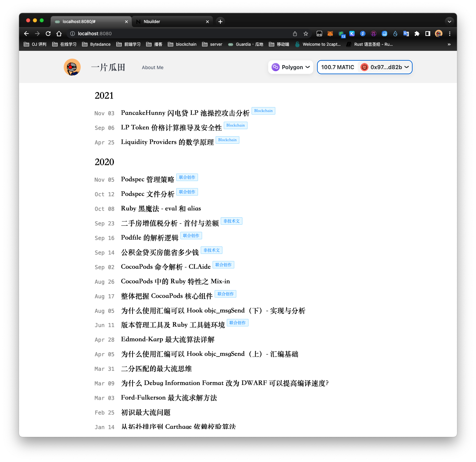
Task: Open the PancakeHunny flash loan article
Action: [x=185, y=113]
